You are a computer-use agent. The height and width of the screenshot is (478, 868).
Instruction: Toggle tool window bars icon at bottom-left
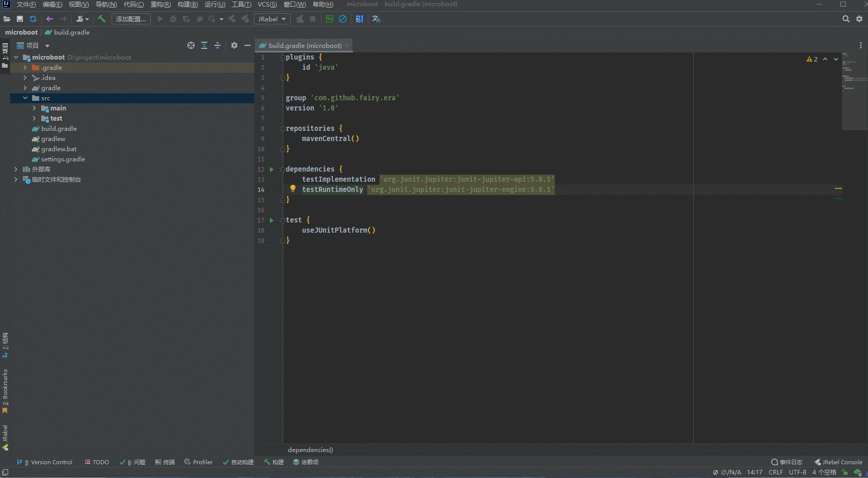click(x=5, y=472)
